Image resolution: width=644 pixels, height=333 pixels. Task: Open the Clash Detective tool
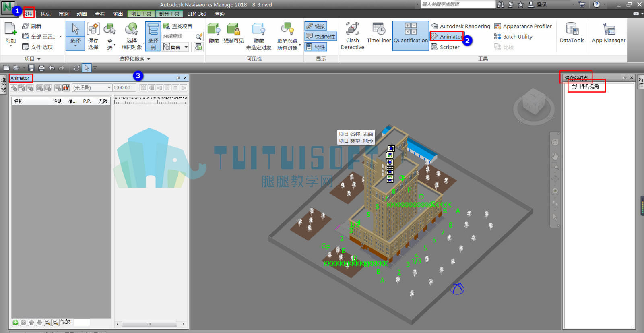tap(352, 36)
